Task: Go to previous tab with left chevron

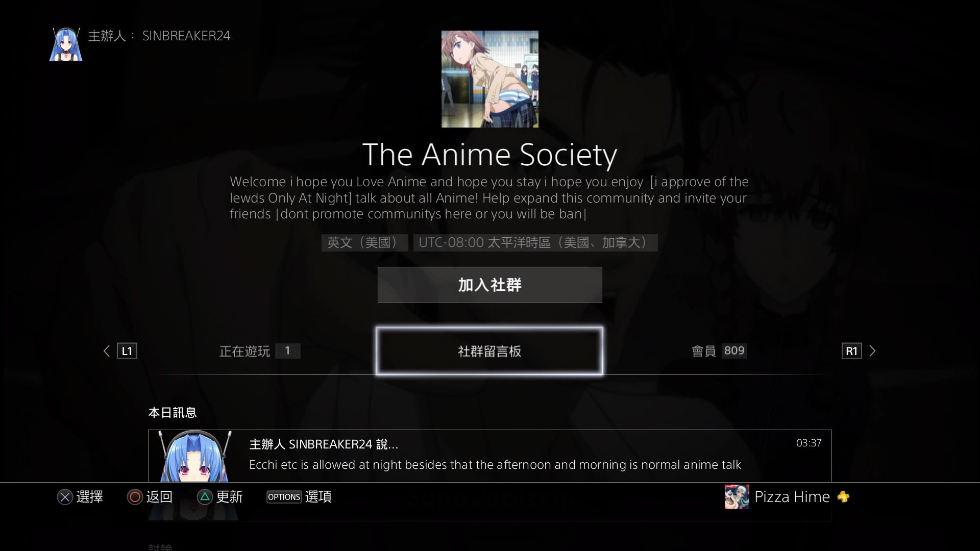Action: (x=107, y=351)
